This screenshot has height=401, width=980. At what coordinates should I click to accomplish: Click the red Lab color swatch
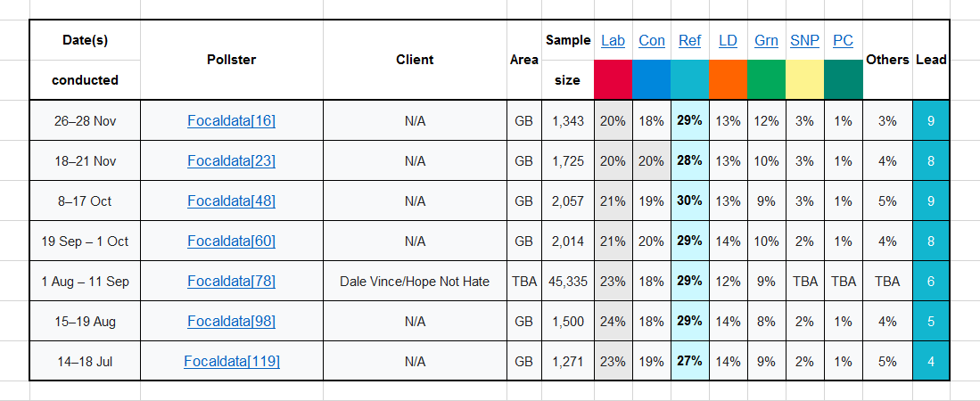coord(613,79)
